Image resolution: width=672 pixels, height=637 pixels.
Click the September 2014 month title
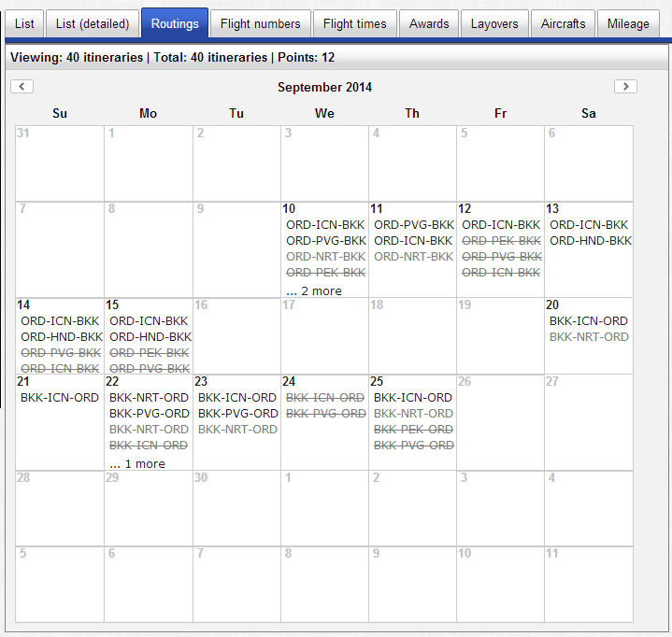(x=324, y=88)
